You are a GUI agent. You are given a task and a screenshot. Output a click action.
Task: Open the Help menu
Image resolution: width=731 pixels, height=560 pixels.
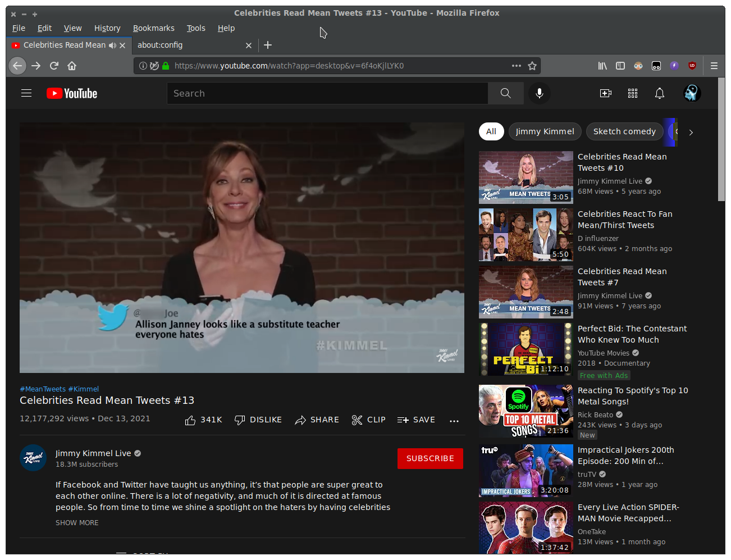click(226, 28)
